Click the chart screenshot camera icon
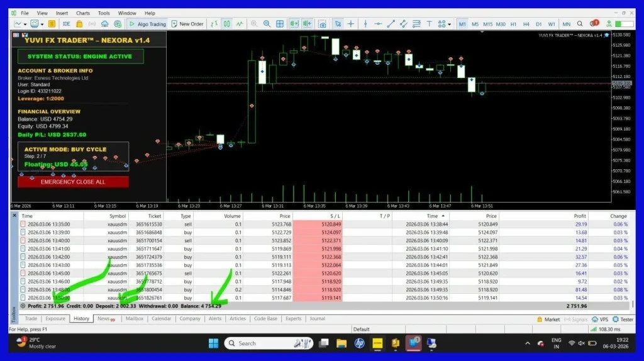Viewport: 644px width, 361px height. pyautogui.click(x=323, y=24)
